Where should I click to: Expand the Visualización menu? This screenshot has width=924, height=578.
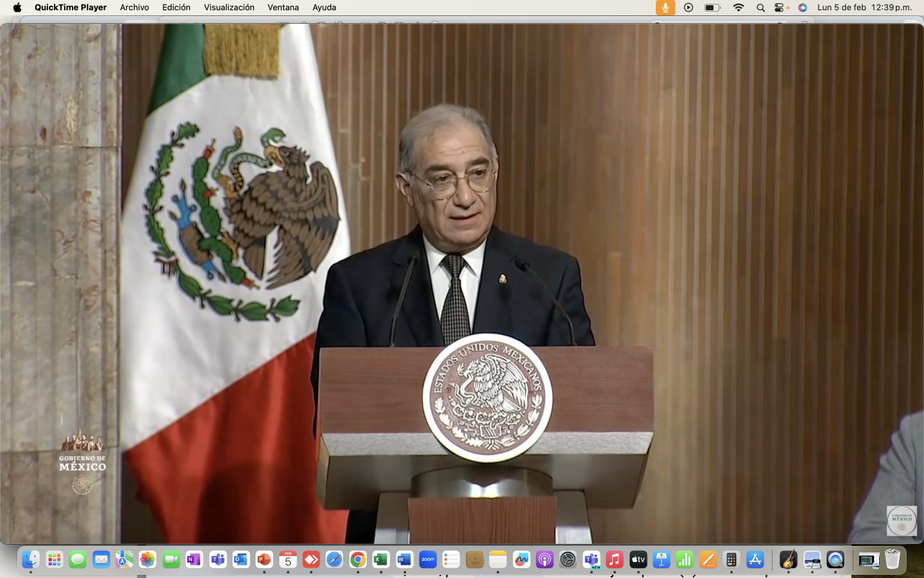coord(229,8)
